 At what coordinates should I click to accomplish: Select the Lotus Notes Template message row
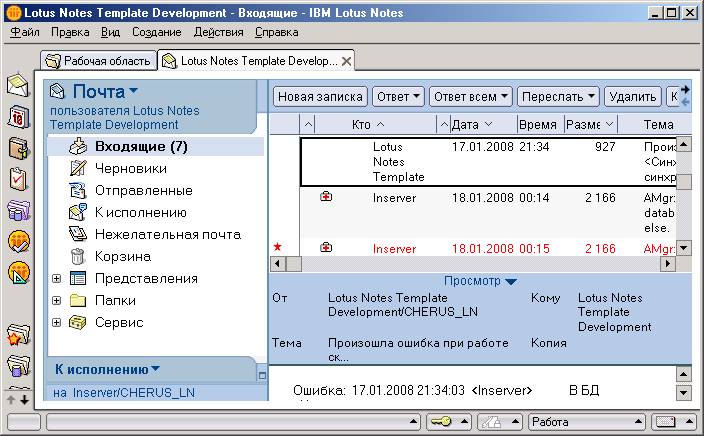[488, 162]
